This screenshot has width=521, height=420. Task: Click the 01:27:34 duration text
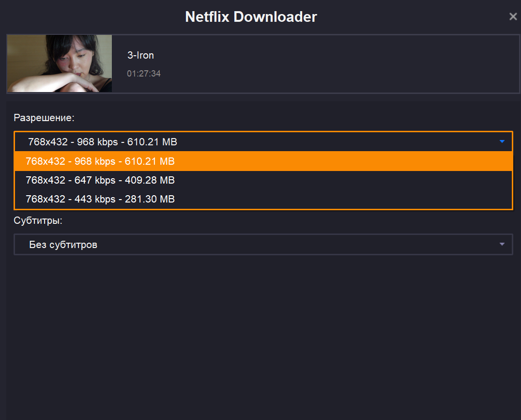(x=143, y=74)
